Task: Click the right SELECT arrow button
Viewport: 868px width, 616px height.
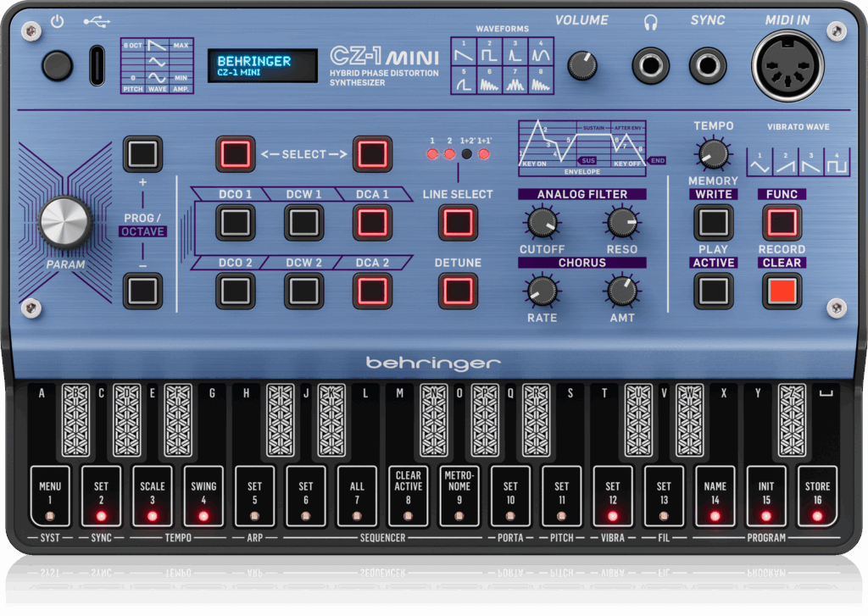Action: click(x=371, y=154)
